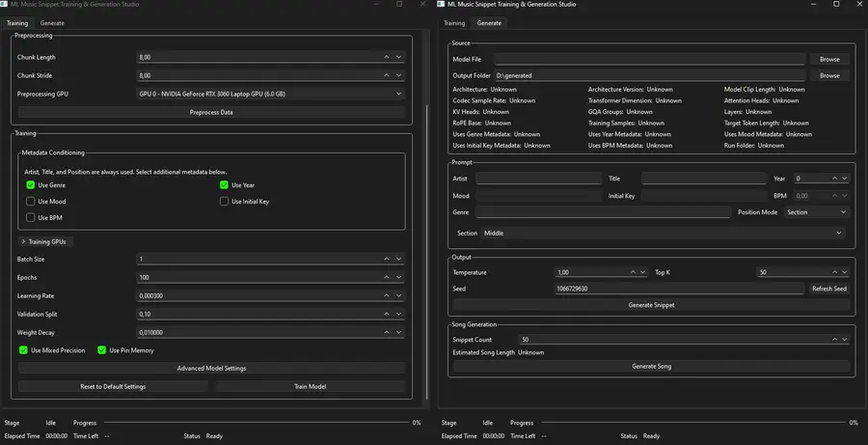The width and height of the screenshot is (868, 445).
Task: Increase Top K with up arrow
Action: [x=834, y=272]
